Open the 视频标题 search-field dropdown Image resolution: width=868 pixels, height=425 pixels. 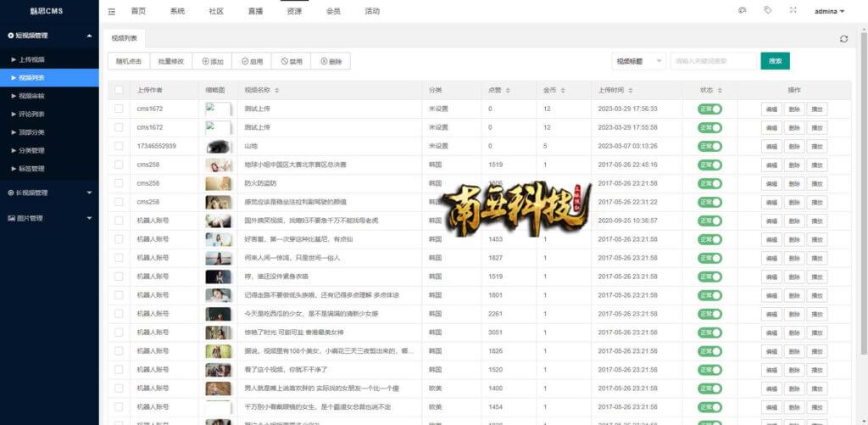(639, 62)
